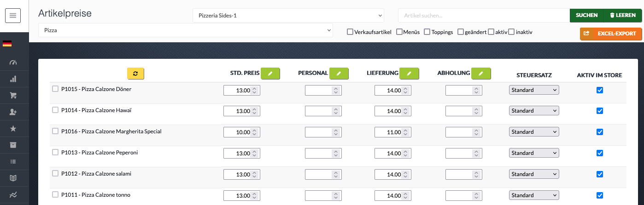
Task: Enable the Toppings filter checkbox
Action: pos(427,32)
